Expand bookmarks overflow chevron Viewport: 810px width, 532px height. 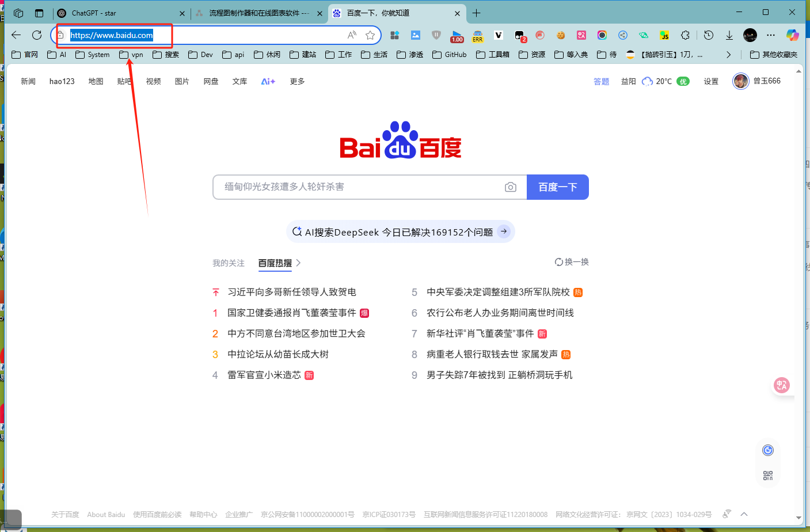coord(729,55)
